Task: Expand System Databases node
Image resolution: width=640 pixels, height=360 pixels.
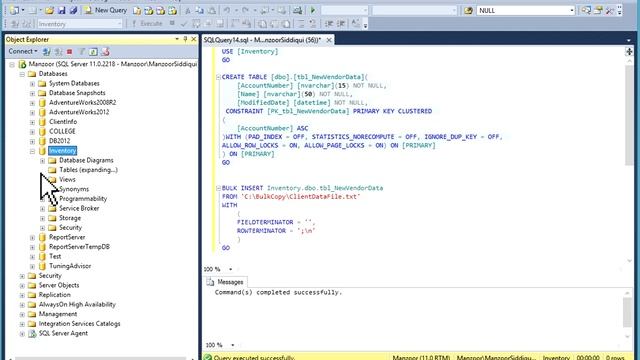Action: tap(32, 84)
